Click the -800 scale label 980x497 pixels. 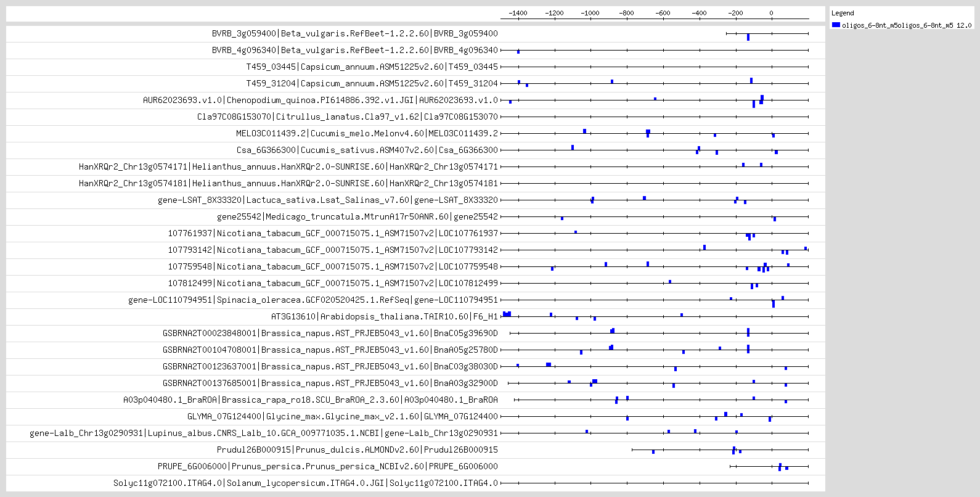pos(626,13)
